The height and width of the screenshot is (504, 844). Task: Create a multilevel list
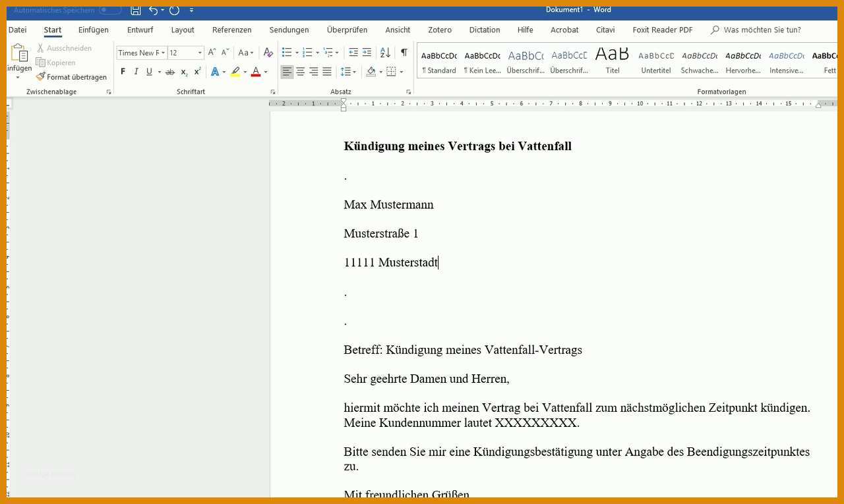tap(328, 52)
